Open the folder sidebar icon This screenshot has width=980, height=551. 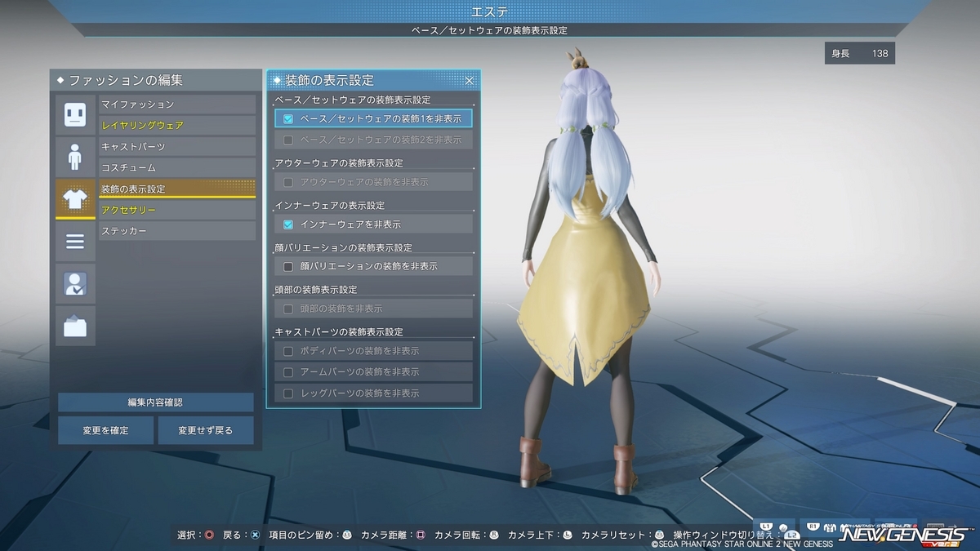pos(75,326)
